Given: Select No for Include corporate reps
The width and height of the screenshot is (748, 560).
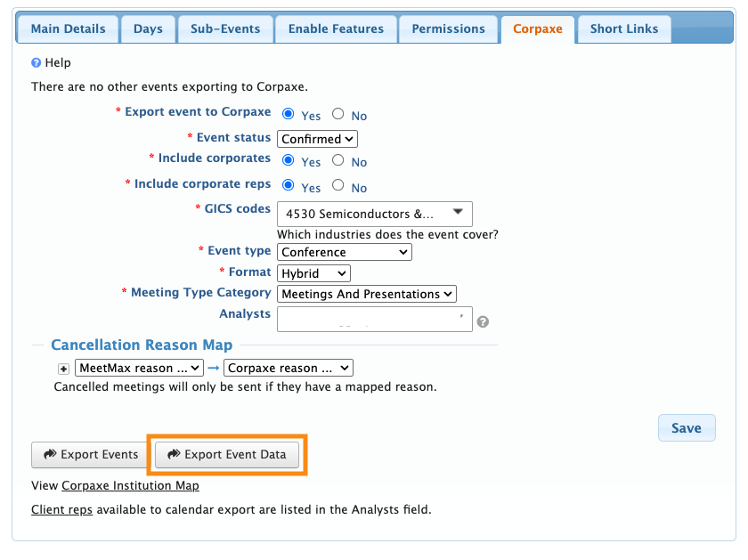Looking at the screenshot, I should coord(338,186).
